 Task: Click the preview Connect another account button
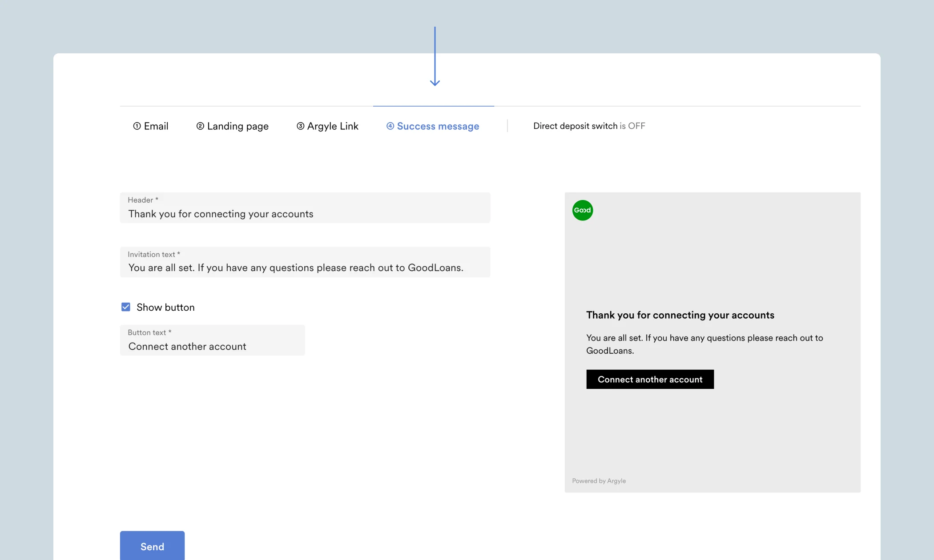[x=650, y=379]
